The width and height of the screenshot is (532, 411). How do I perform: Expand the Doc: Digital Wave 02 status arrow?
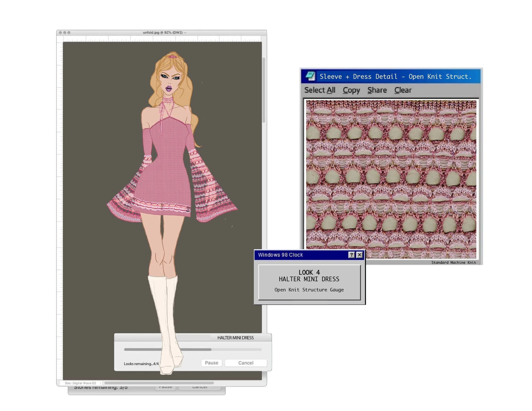100,383
